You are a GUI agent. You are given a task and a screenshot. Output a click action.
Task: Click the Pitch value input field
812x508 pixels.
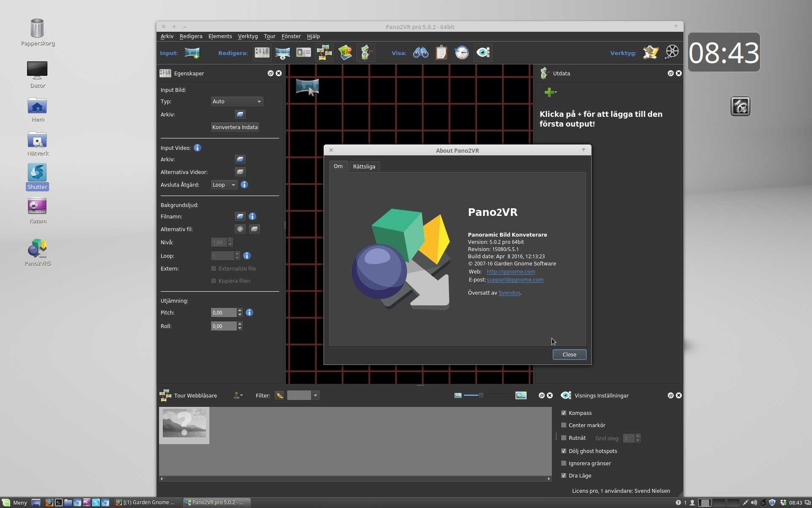click(224, 313)
